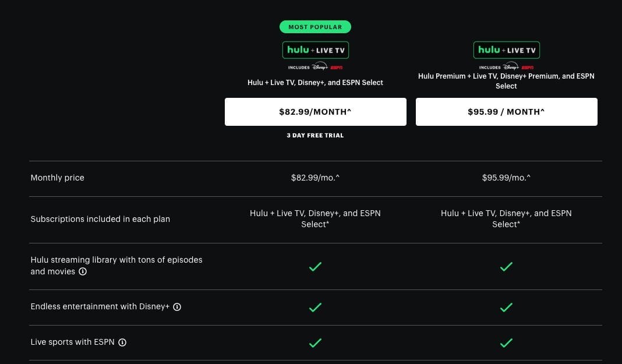This screenshot has height=364, width=622.
Task: Choose the $95.99 / MONTH plan button
Action: coord(506,112)
